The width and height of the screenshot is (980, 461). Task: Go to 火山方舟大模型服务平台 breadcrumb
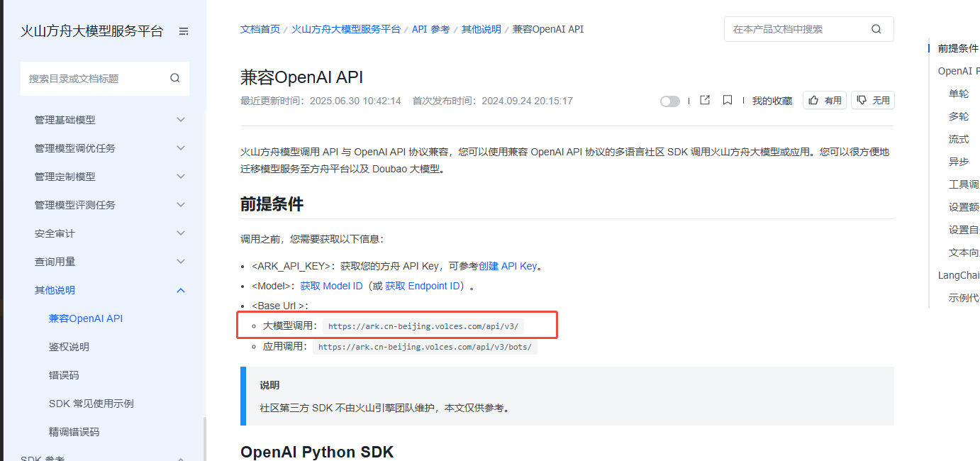[x=346, y=29]
